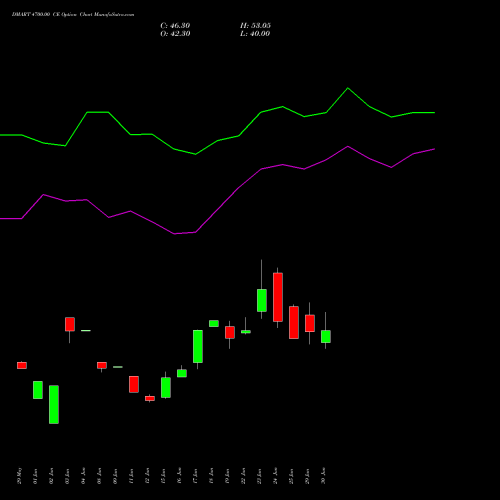
Task: Click the 18 Jun date label
Action: click(211, 476)
